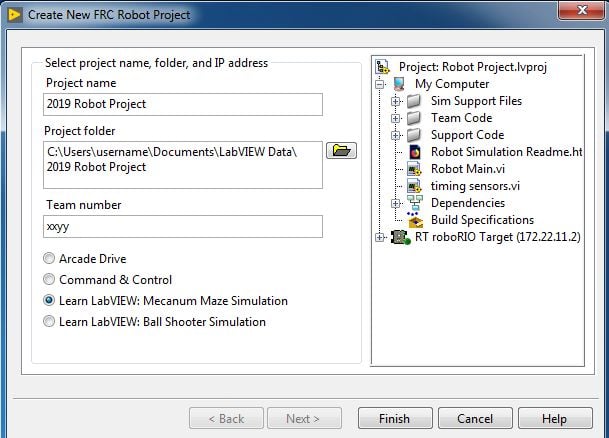Viewport: 609px width, 438px height.
Task: Select the My Computer row label
Action: pyautogui.click(x=452, y=84)
